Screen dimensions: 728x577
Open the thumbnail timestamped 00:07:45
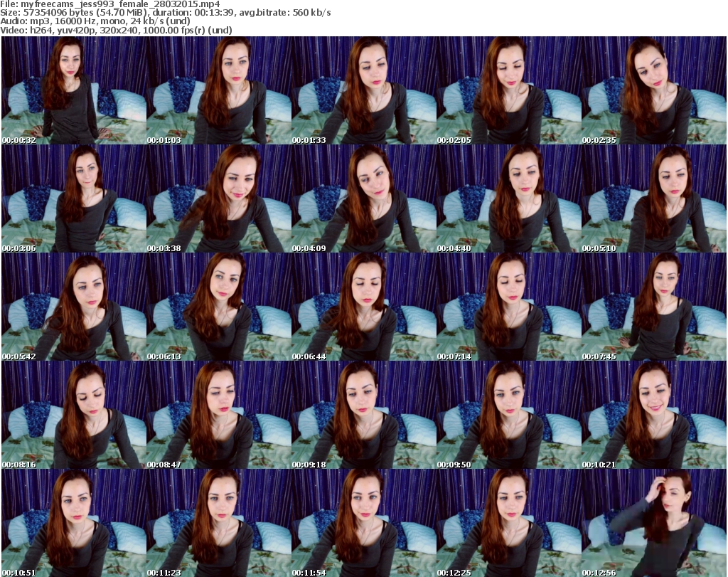point(654,307)
